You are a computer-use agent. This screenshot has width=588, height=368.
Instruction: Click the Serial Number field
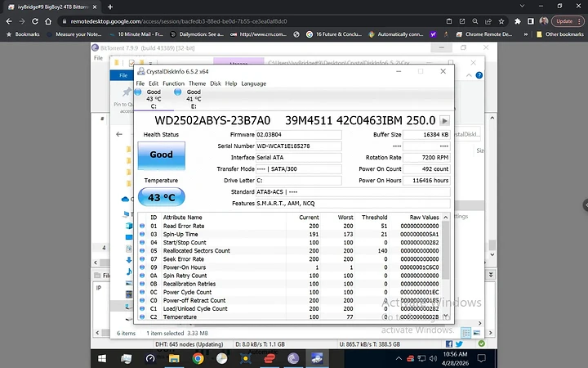point(299,146)
